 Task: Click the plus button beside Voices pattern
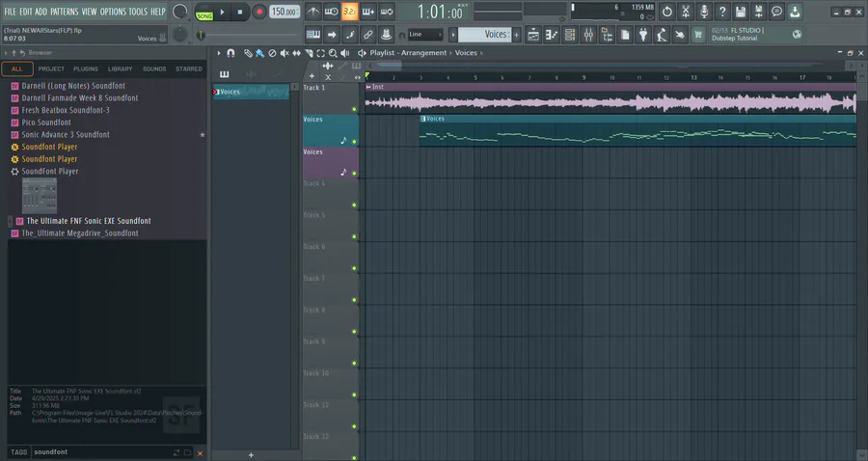pyautogui.click(x=517, y=35)
